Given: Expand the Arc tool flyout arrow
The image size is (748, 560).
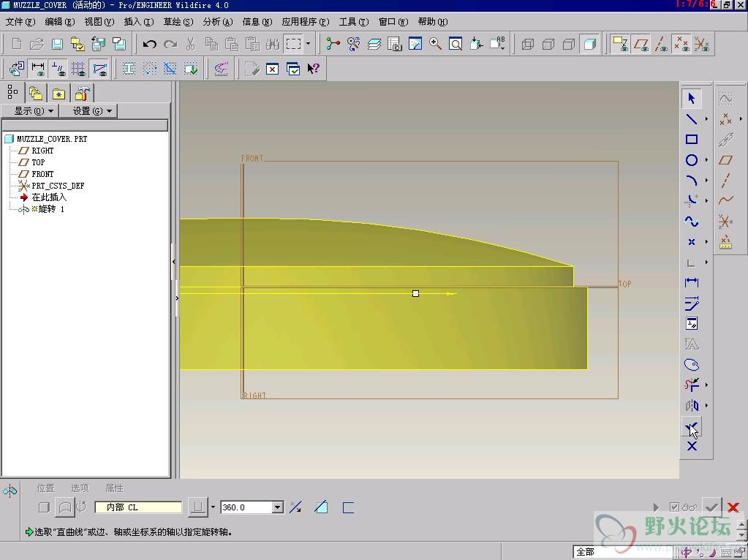Looking at the screenshot, I should click(706, 181).
